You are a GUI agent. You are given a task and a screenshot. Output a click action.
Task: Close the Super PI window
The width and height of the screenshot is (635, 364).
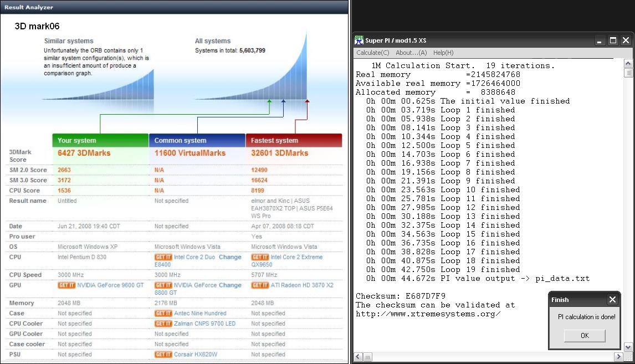[626, 40]
